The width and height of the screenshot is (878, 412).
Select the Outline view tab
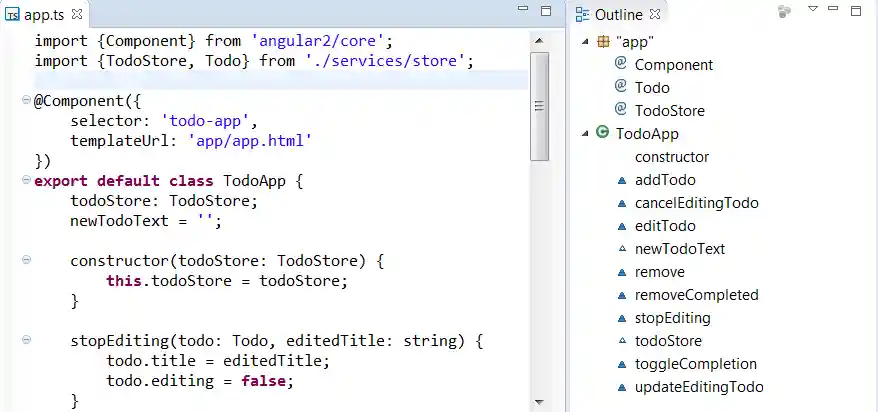(x=618, y=15)
